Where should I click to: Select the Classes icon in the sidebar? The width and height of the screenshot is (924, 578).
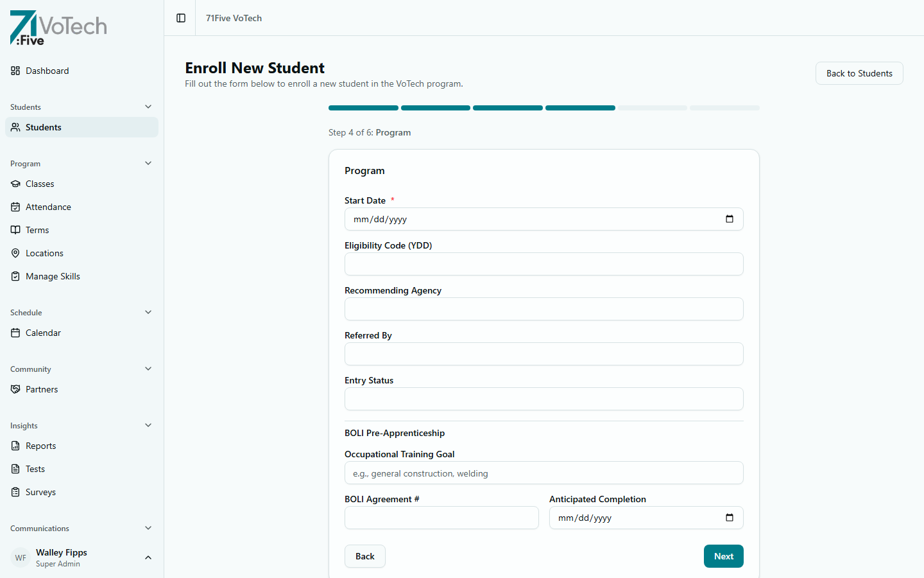pyautogui.click(x=15, y=184)
